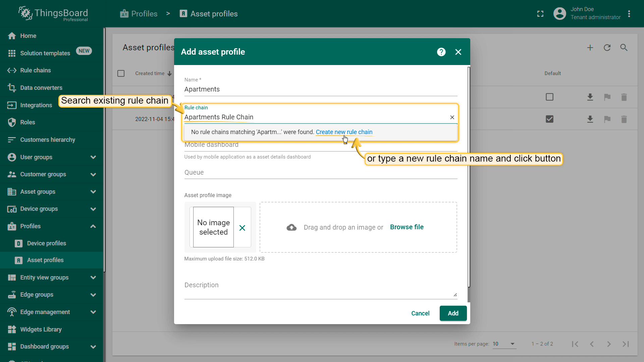
Task: Click the help question mark icon in dialog
Action: 441,52
